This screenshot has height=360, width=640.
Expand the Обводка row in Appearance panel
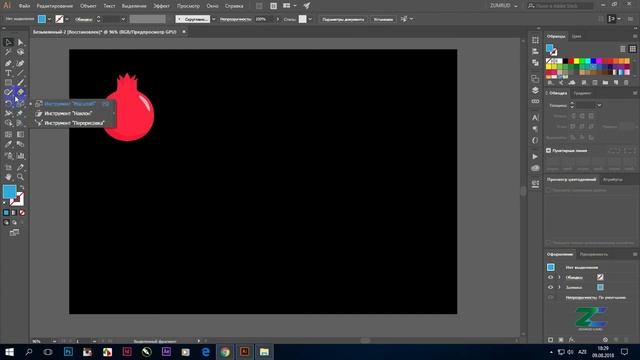tap(559, 278)
